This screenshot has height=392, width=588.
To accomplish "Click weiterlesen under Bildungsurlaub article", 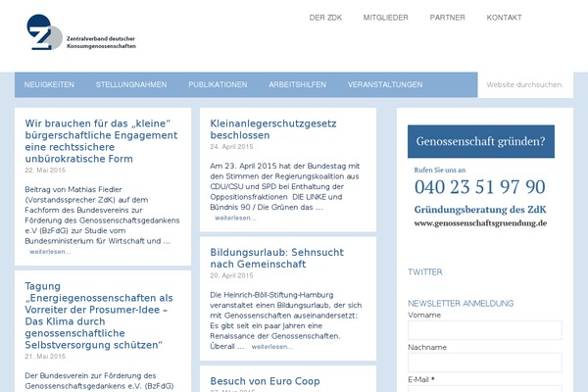I will click(x=271, y=347).
